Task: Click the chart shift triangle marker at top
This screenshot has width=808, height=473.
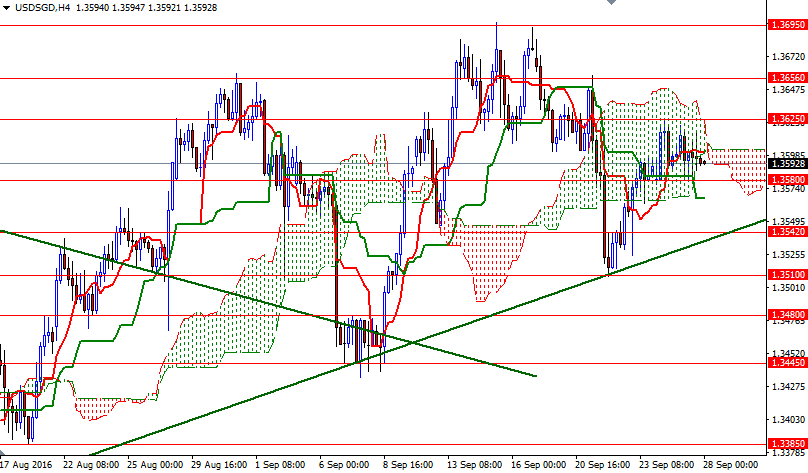Action: point(611,2)
